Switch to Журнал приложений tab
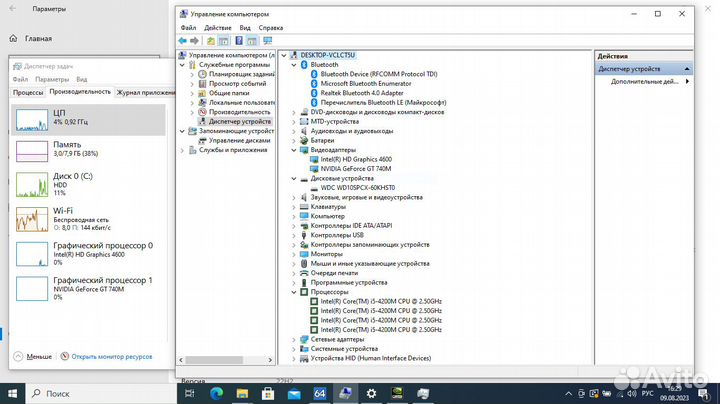The image size is (720, 404). pos(145,92)
